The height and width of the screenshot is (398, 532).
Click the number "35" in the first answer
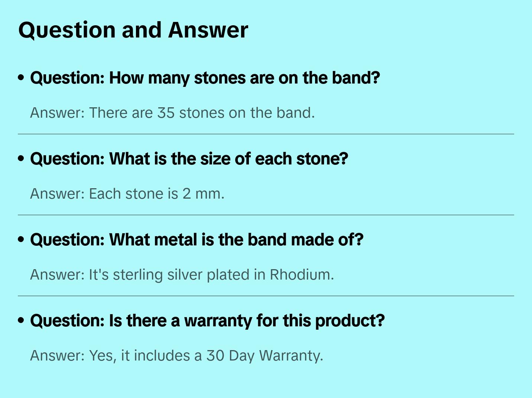coord(166,113)
